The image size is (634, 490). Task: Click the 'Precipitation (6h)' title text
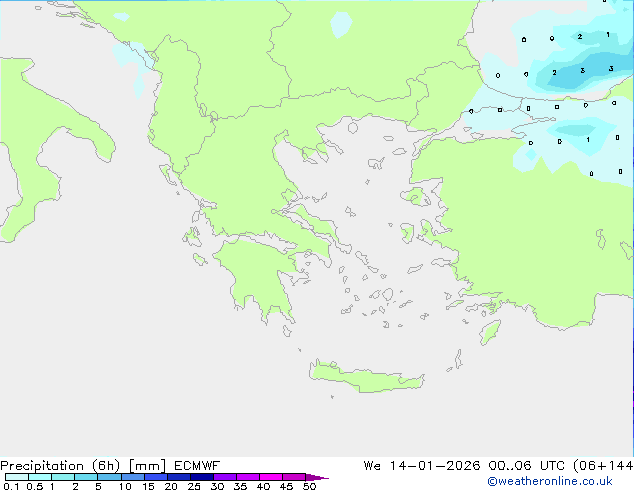(60, 466)
